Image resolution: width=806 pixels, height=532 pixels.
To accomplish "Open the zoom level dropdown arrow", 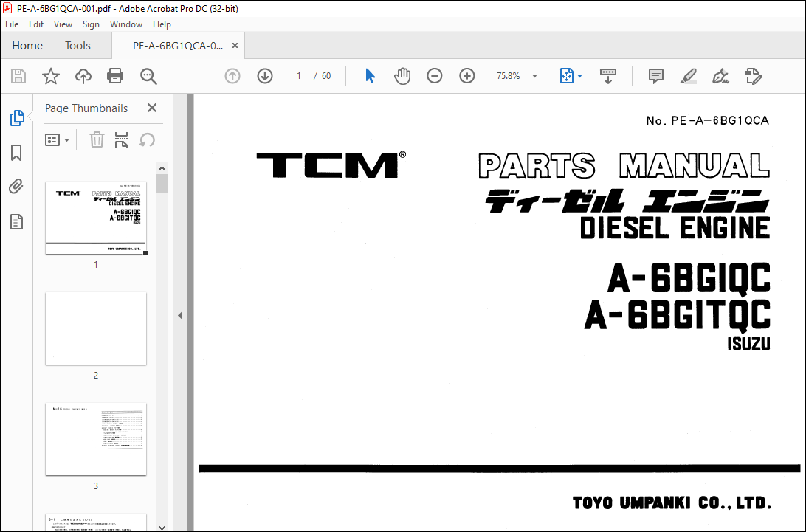I will (x=534, y=76).
